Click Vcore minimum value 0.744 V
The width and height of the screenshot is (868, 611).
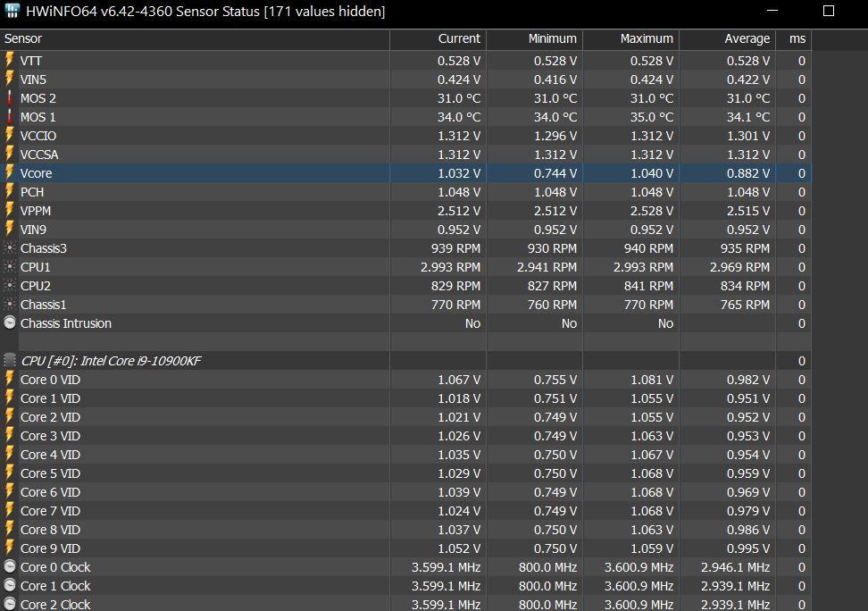pyautogui.click(x=555, y=173)
